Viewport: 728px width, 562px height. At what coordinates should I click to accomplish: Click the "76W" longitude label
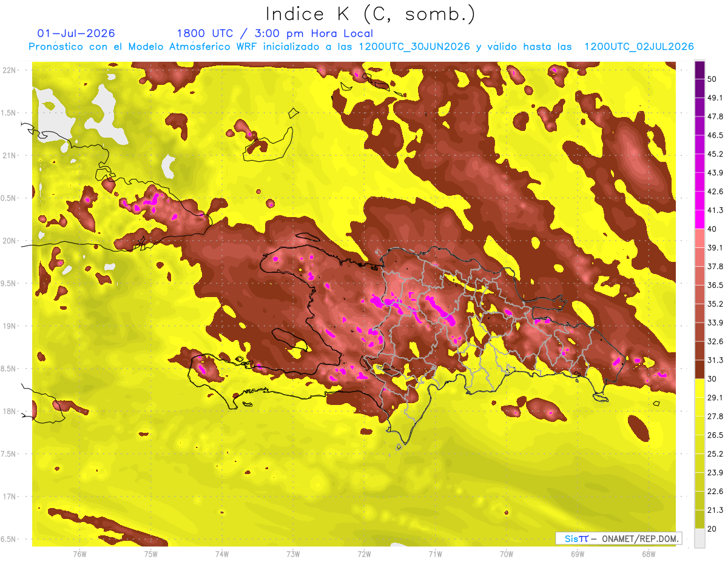click(79, 554)
